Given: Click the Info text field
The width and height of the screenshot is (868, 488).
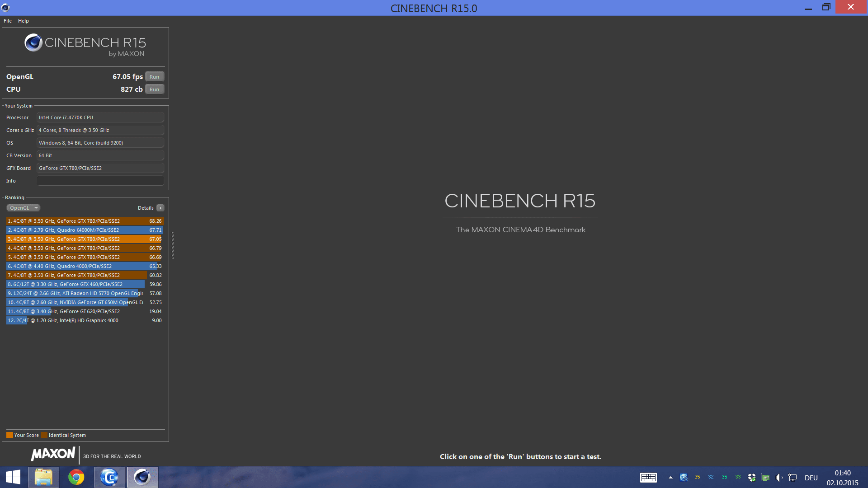Looking at the screenshot, I should (x=100, y=181).
